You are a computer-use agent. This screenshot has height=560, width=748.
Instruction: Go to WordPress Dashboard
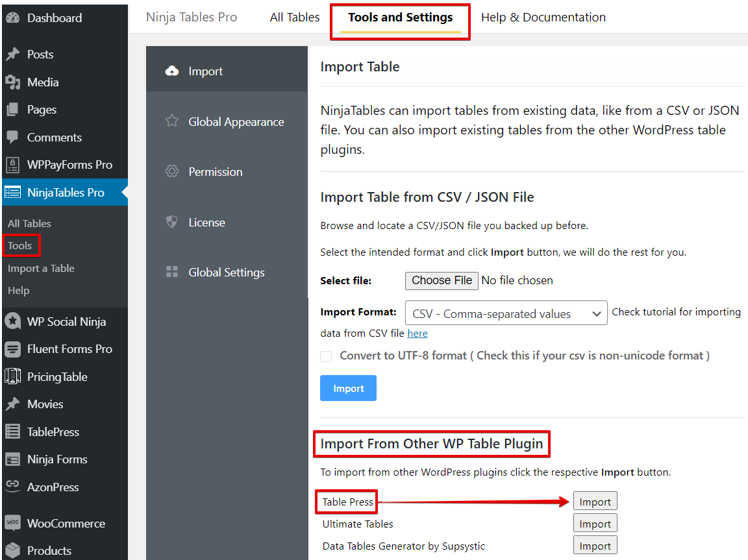pos(55,18)
